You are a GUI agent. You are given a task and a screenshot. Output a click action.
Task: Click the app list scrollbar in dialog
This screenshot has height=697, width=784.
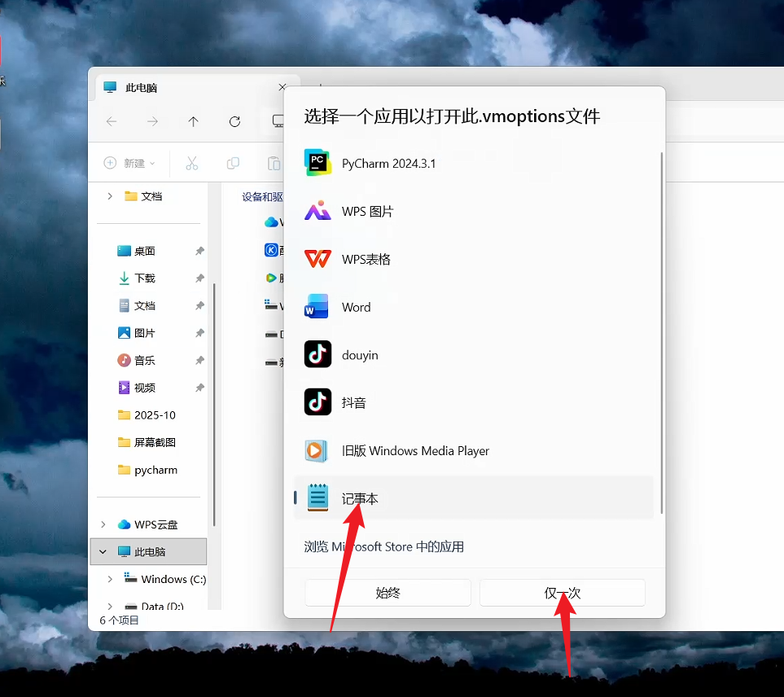(x=662, y=333)
